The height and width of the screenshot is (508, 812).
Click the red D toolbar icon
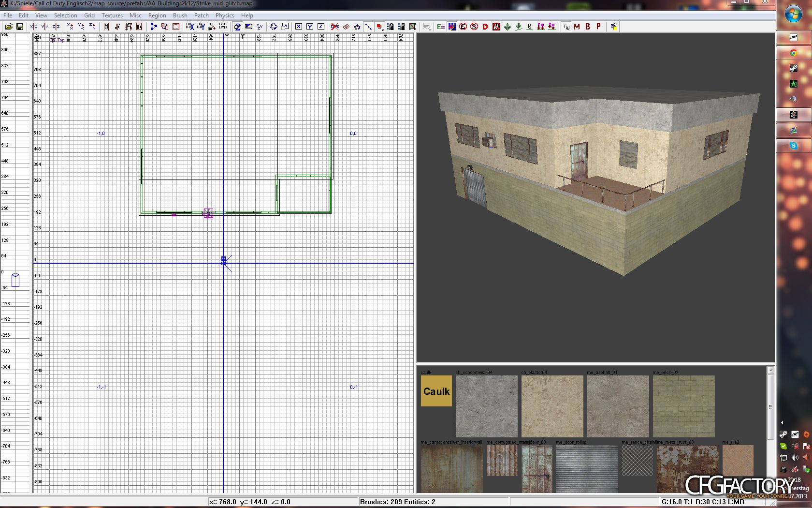(485, 27)
